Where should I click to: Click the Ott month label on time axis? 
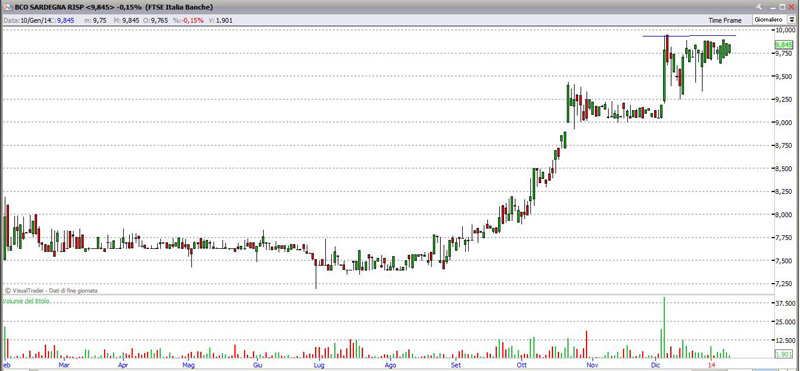click(521, 365)
